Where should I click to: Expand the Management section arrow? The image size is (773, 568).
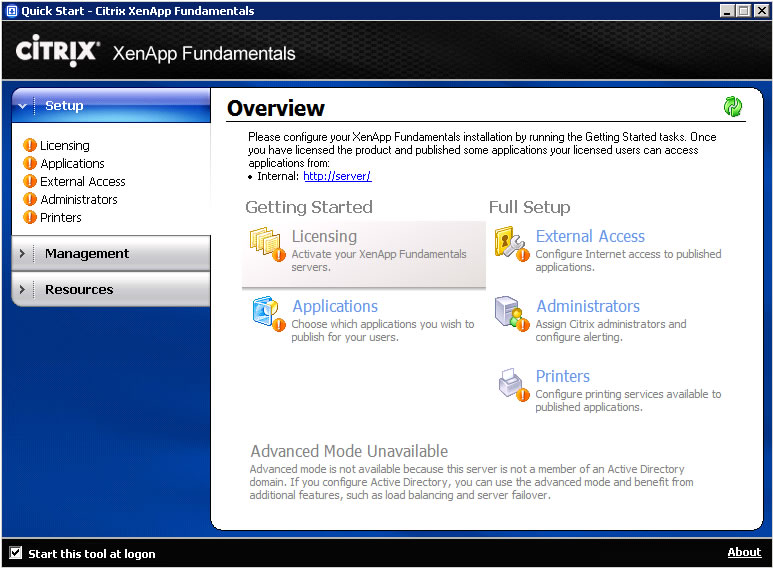(x=22, y=253)
